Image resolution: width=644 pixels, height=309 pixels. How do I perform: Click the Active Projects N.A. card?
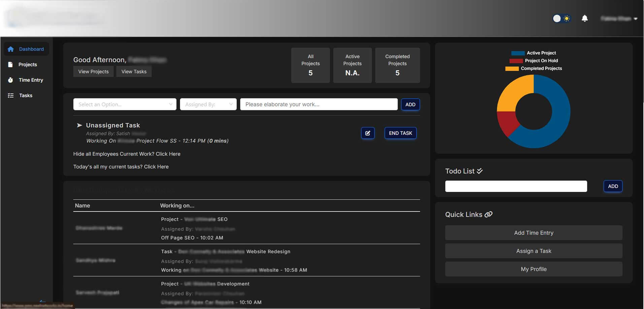352,65
